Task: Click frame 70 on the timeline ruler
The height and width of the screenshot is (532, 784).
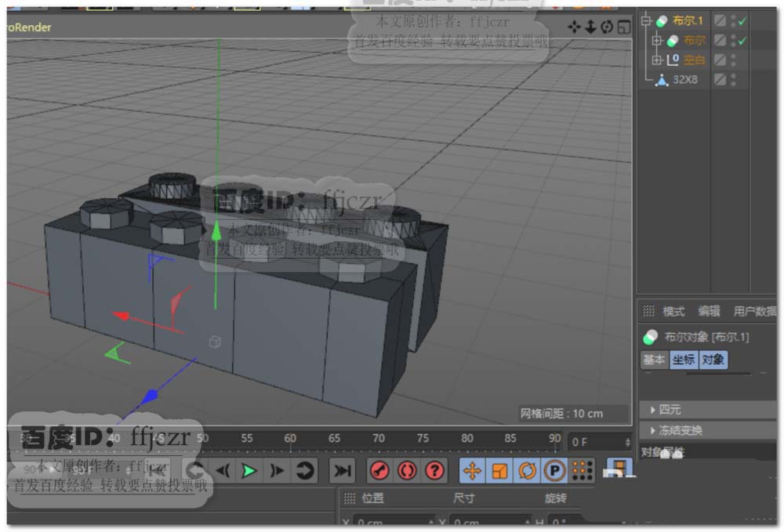Action: click(379, 440)
